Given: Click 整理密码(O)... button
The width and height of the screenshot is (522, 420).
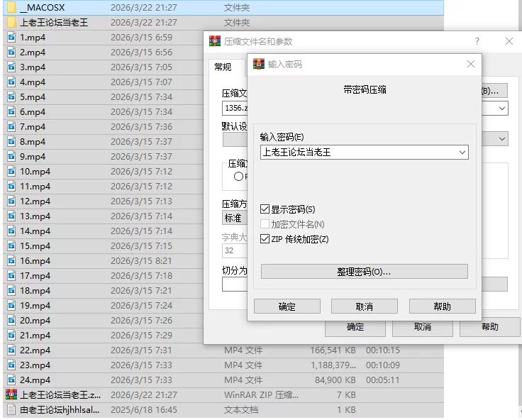Looking at the screenshot, I should [x=365, y=272].
